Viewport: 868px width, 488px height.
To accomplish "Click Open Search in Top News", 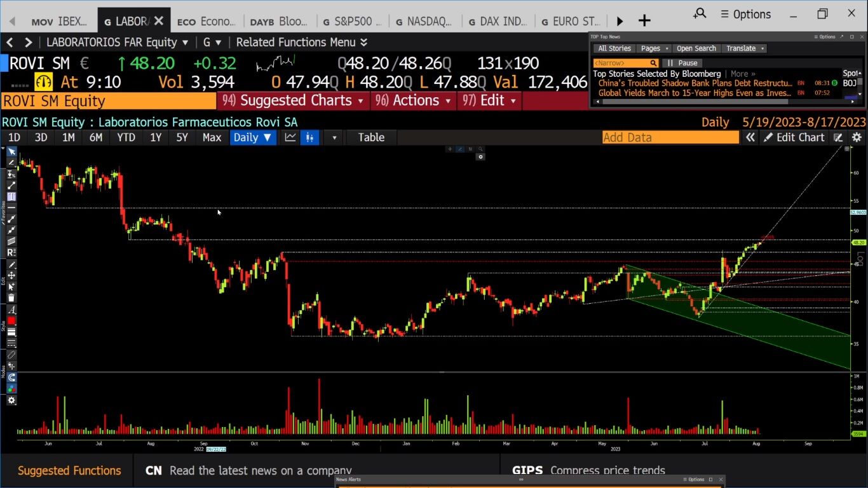I will click(696, 48).
